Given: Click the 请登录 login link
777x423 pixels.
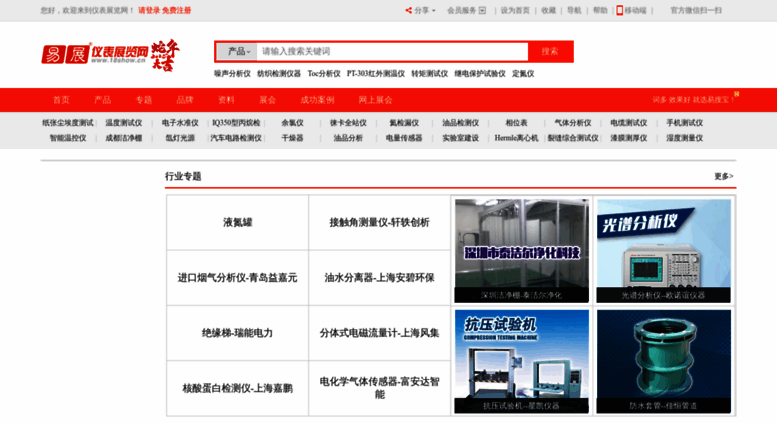Looking at the screenshot, I should click(x=149, y=10).
